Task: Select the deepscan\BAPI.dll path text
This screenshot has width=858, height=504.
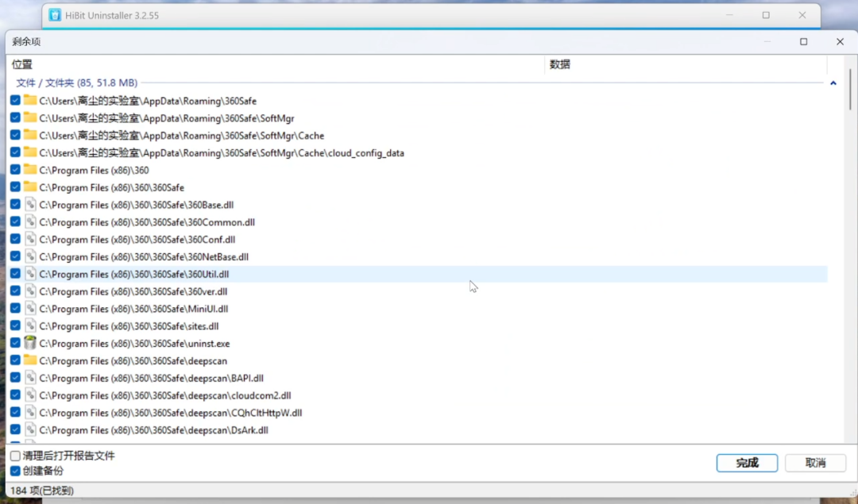Action: pos(151,379)
